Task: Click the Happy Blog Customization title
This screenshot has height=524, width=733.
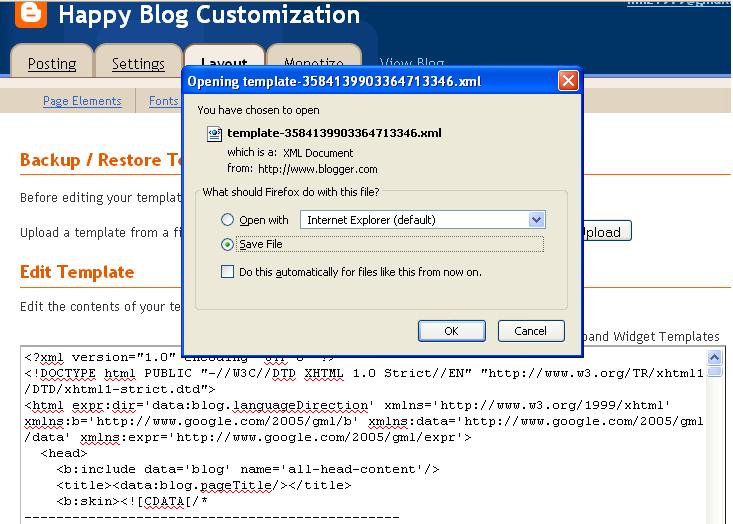Action: [x=209, y=15]
